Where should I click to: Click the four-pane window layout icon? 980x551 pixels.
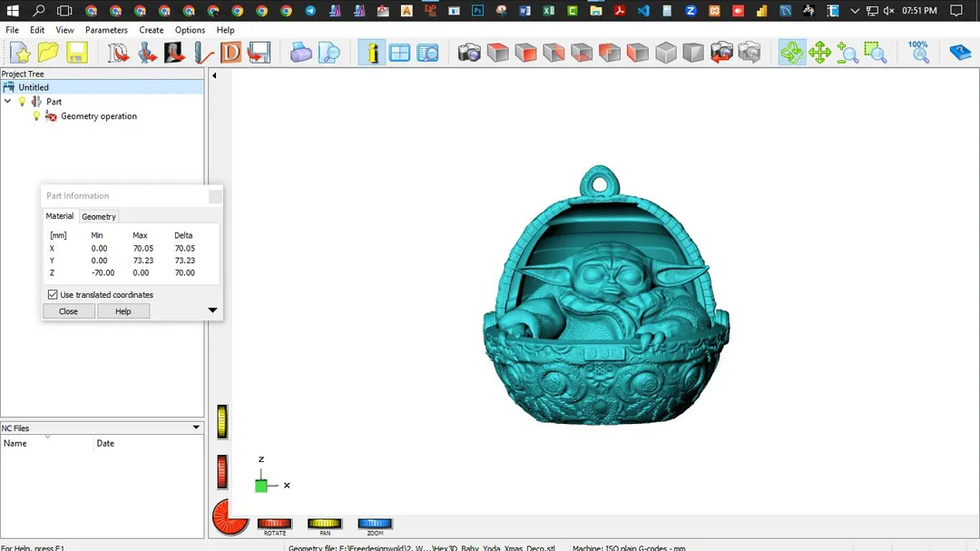399,54
